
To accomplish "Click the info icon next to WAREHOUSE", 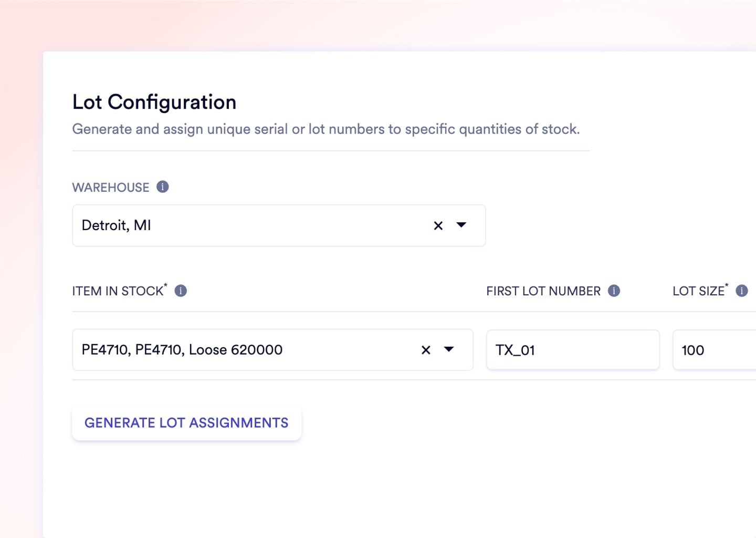I will (x=163, y=187).
